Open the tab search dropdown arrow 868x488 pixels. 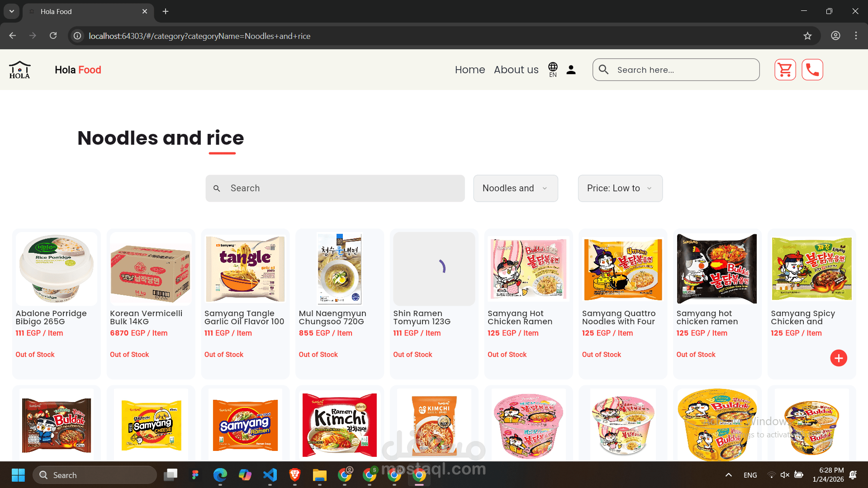[x=11, y=11]
